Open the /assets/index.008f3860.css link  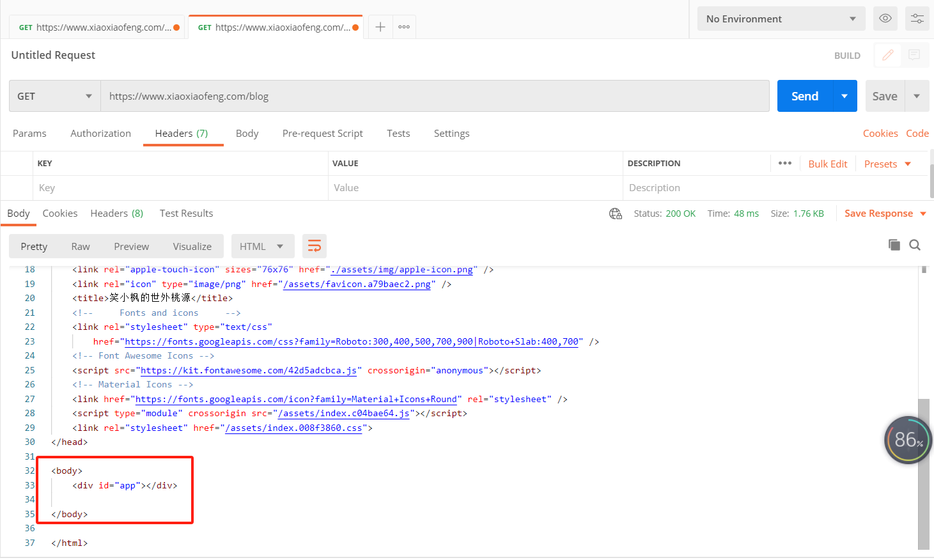(x=293, y=428)
